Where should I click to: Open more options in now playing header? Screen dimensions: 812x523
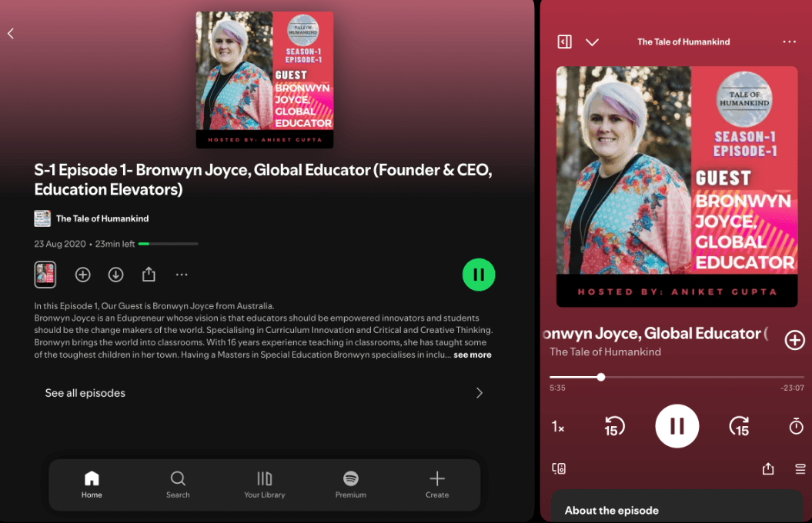click(x=789, y=42)
